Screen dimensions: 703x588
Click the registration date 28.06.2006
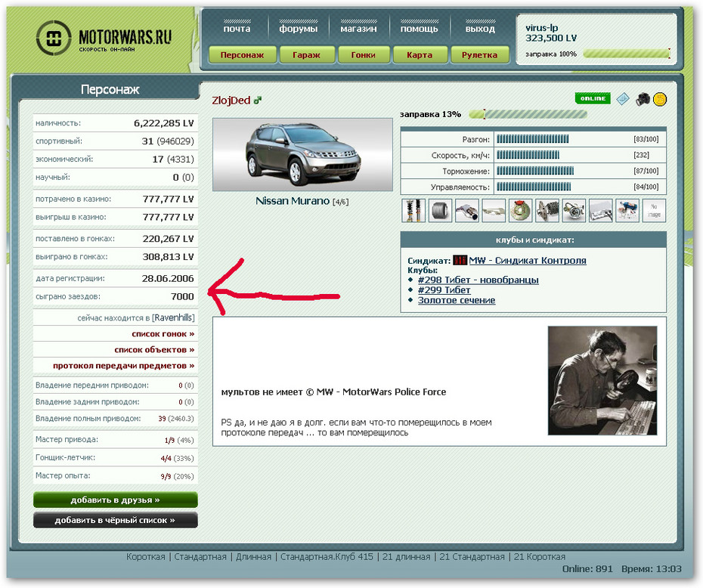pyautogui.click(x=168, y=278)
